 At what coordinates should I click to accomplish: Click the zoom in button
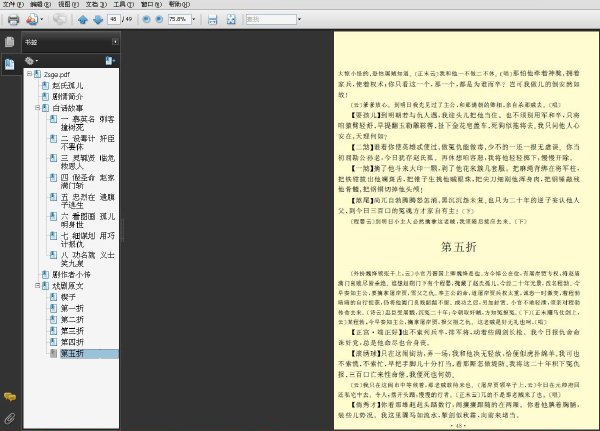159,19
